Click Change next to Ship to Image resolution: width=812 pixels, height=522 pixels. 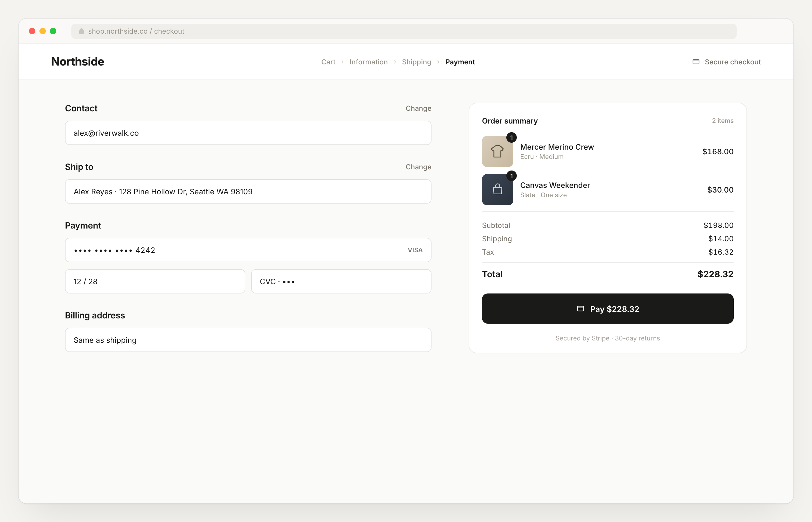(x=418, y=167)
